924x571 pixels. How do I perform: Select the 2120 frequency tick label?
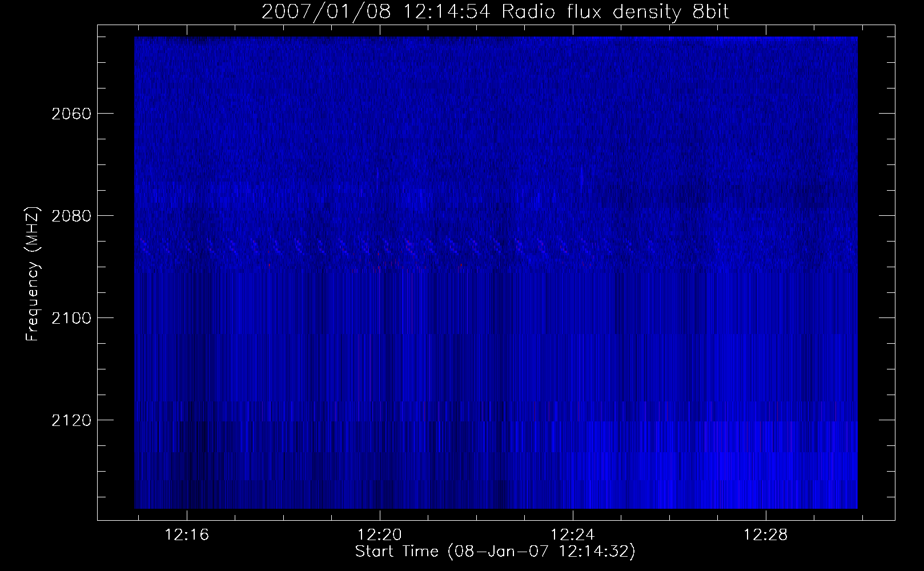pos(71,420)
